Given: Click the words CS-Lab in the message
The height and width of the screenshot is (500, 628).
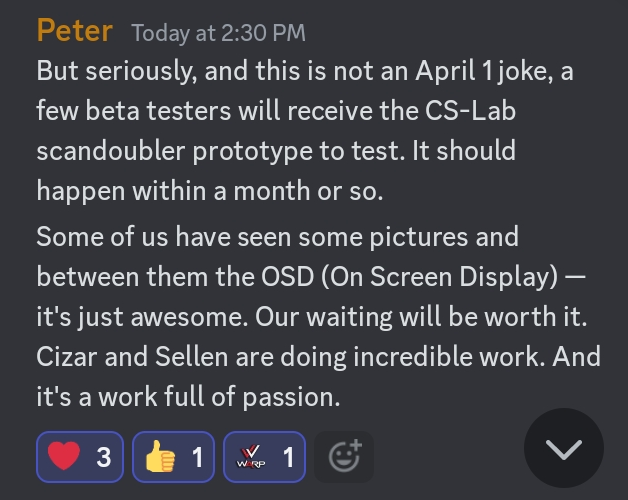Looking at the screenshot, I should [x=470, y=110].
